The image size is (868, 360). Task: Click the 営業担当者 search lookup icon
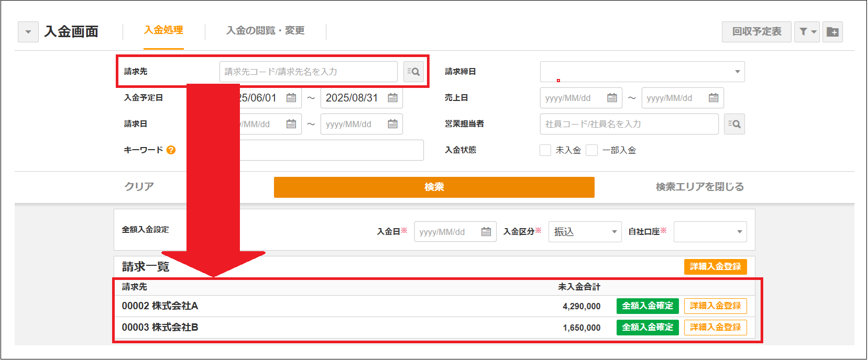coord(734,124)
